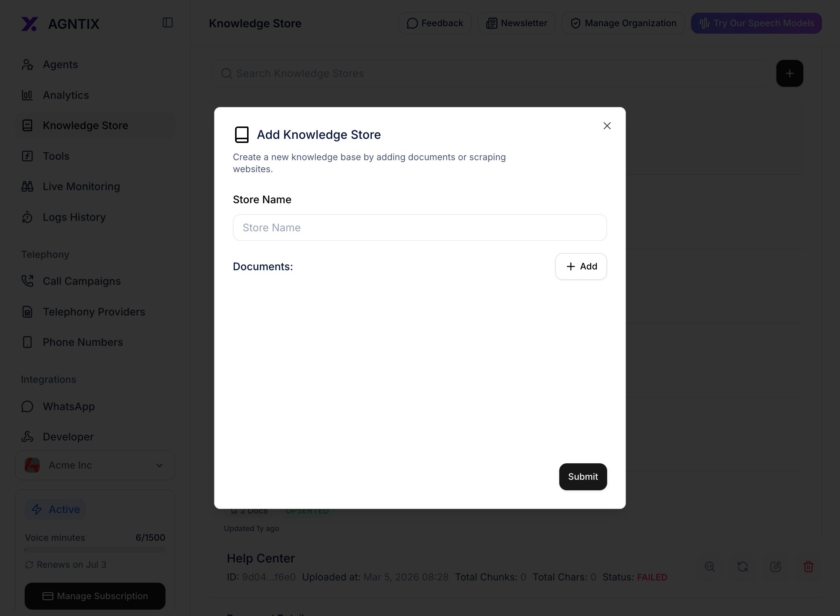Image resolution: width=840 pixels, height=616 pixels.
Task: Submit the new knowledge store
Action: pyautogui.click(x=583, y=476)
